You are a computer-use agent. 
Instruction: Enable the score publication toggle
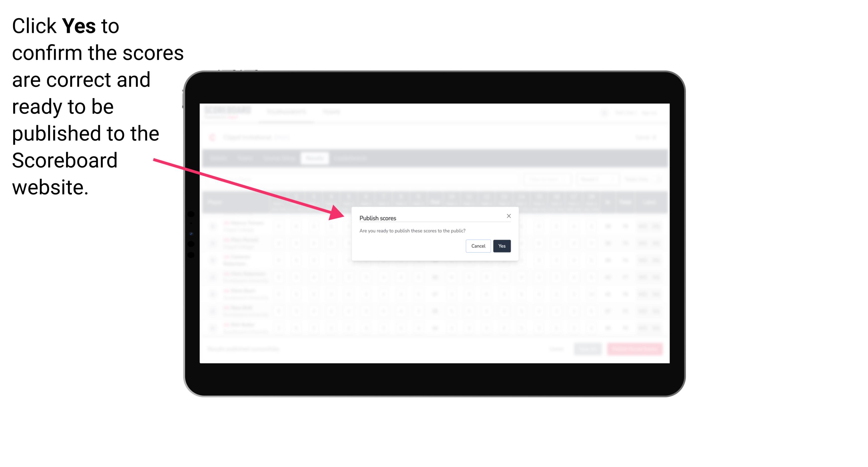[x=501, y=245]
